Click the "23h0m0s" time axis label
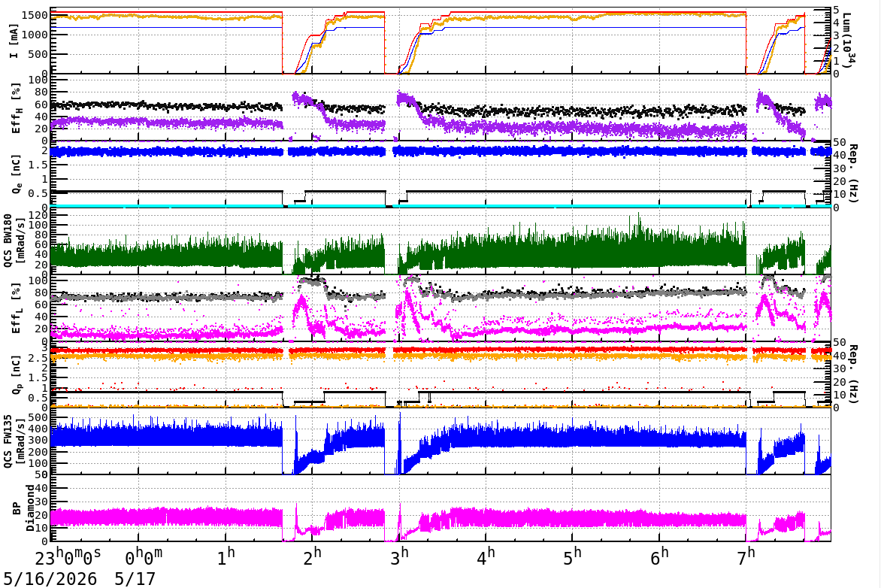 tap(68, 557)
